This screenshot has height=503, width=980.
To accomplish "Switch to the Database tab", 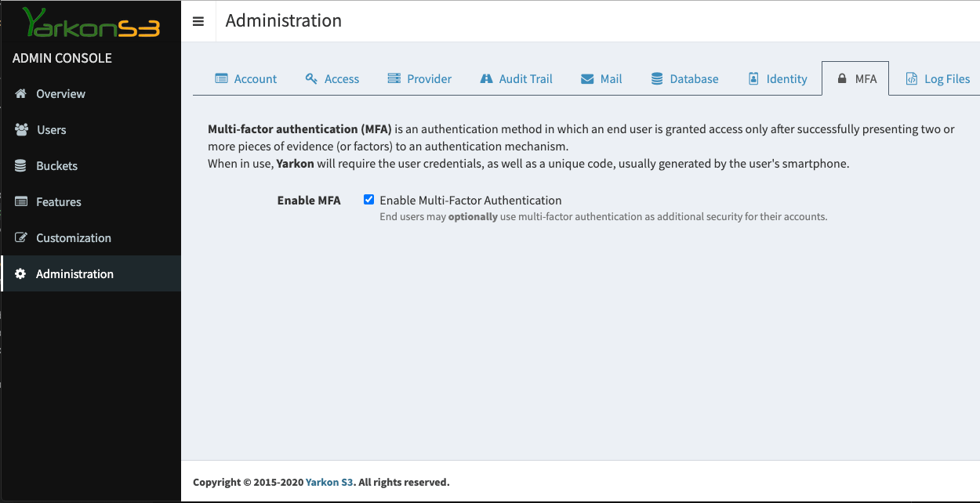I will tap(684, 79).
